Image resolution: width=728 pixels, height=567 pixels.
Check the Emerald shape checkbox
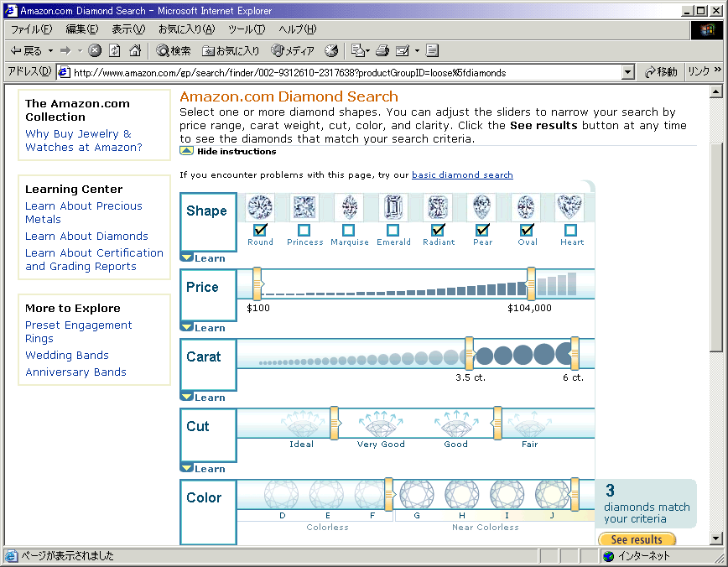(x=393, y=230)
